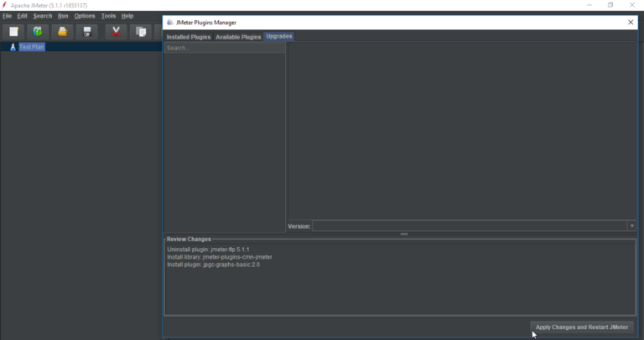Click Apply Changes and Restart JMeter
Image resolution: width=644 pixels, height=340 pixels.
tap(582, 327)
